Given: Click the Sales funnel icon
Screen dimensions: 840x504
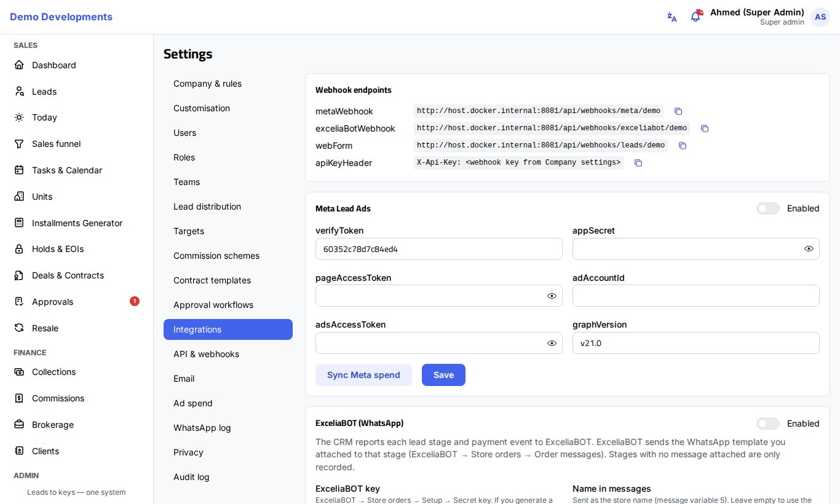Looking at the screenshot, I should click(19, 144).
